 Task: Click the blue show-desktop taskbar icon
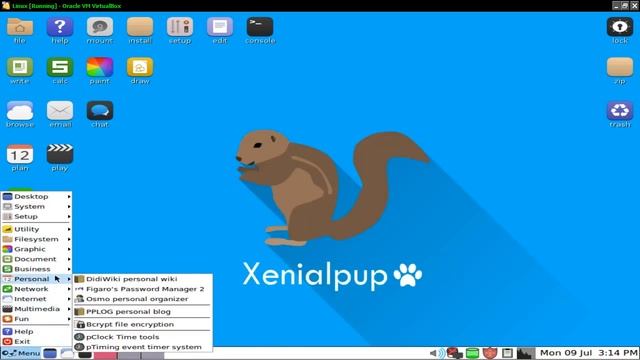[x=50, y=353]
